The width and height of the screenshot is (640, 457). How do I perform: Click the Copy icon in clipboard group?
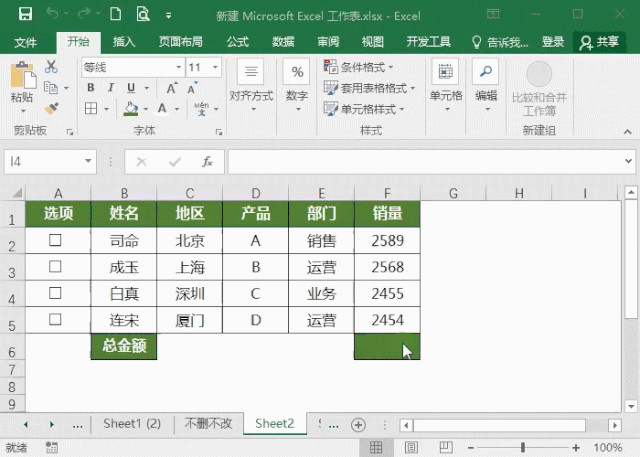[x=51, y=87]
